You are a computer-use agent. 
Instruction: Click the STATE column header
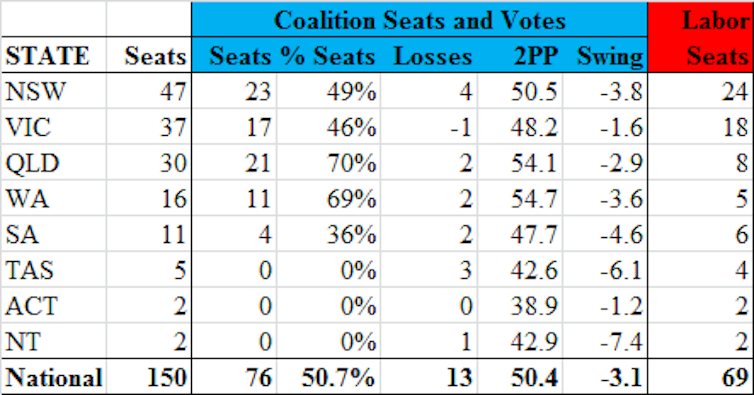(x=47, y=56)
